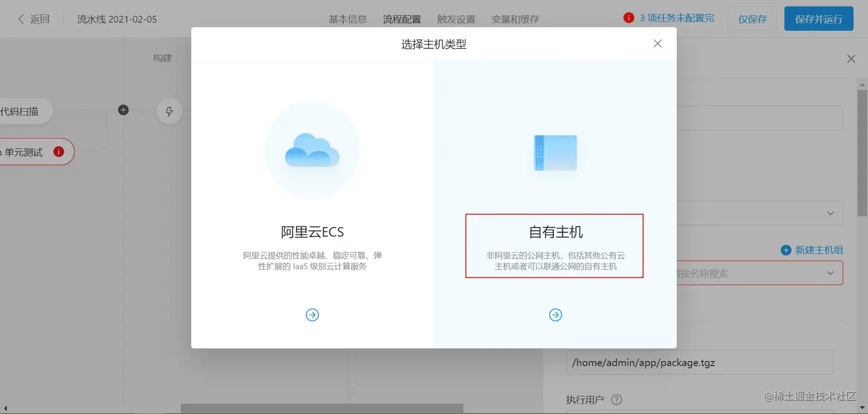Click the 阿里云ECS description text
The image size is (868, 414).
click(x=312, y=261)
